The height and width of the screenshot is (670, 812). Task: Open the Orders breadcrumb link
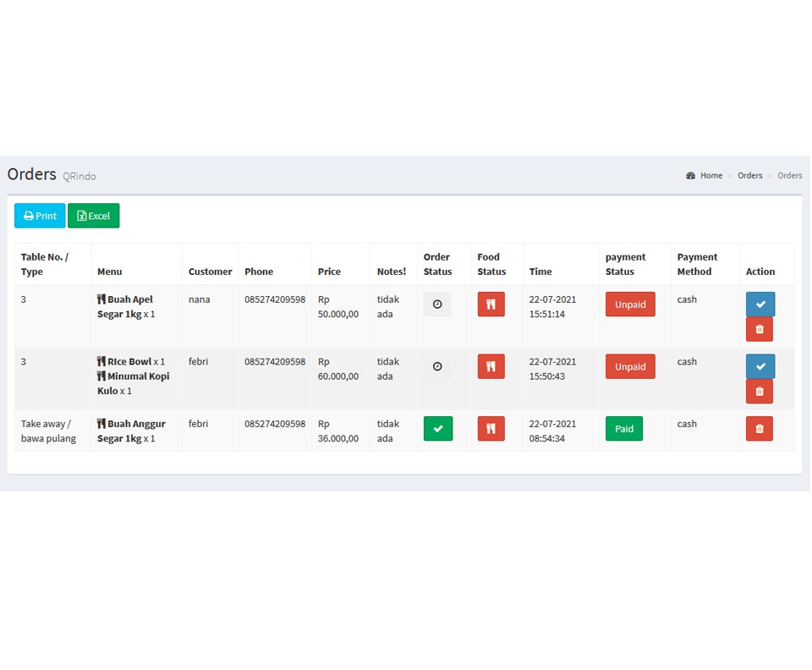click(749, 176)
